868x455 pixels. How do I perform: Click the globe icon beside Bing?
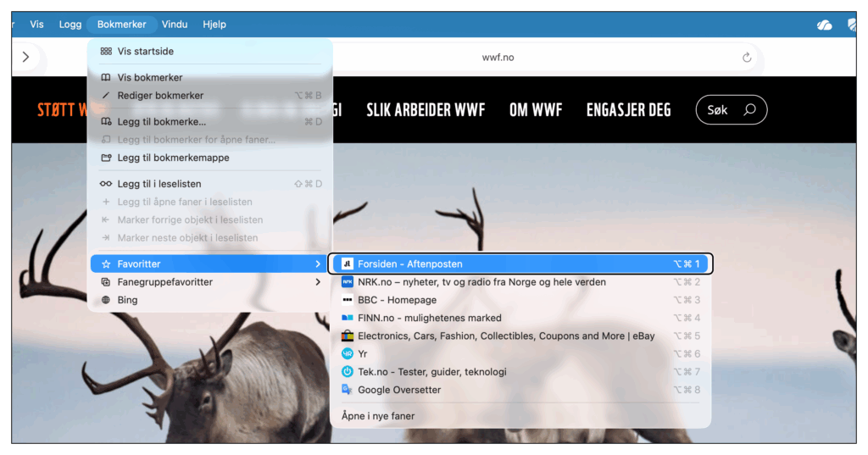coord(106,300)
